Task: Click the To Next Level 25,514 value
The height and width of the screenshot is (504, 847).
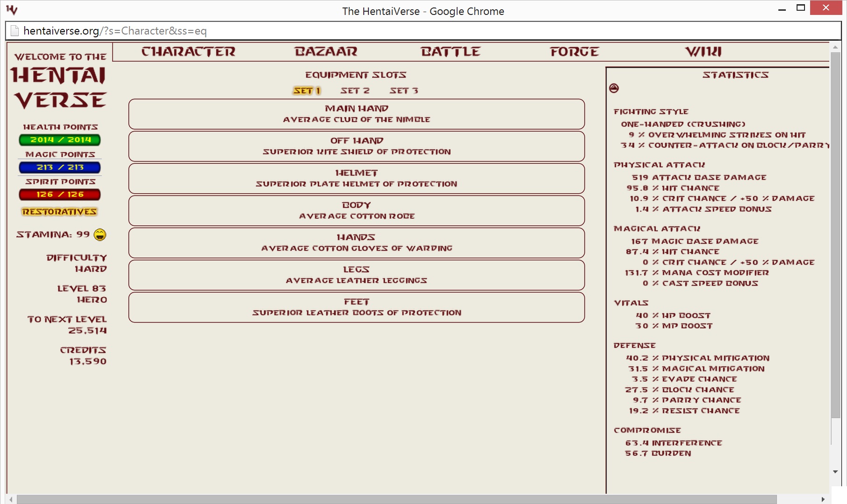Action: coord(87,330)
